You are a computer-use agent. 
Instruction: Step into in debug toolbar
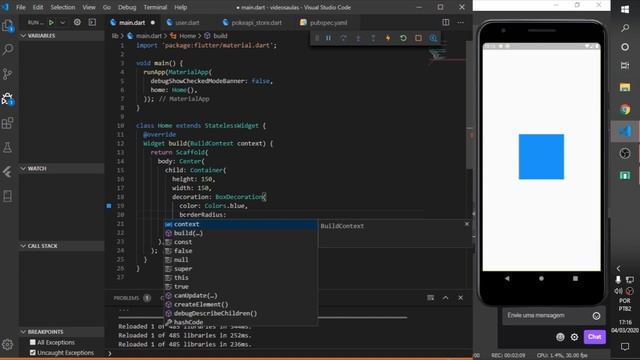pyautogui.click(x=358, y=38)
